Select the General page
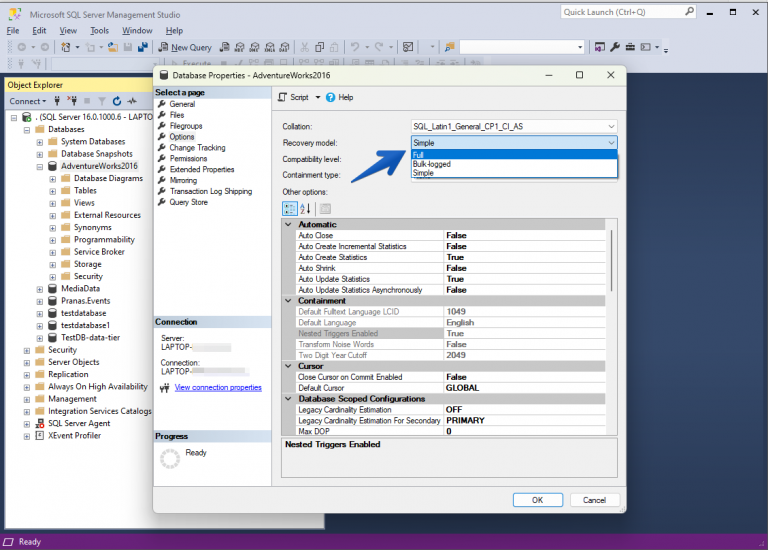Image resolution: width=768 pixels, height=550 pixels. pyautogui.click(x=182, y=104)
